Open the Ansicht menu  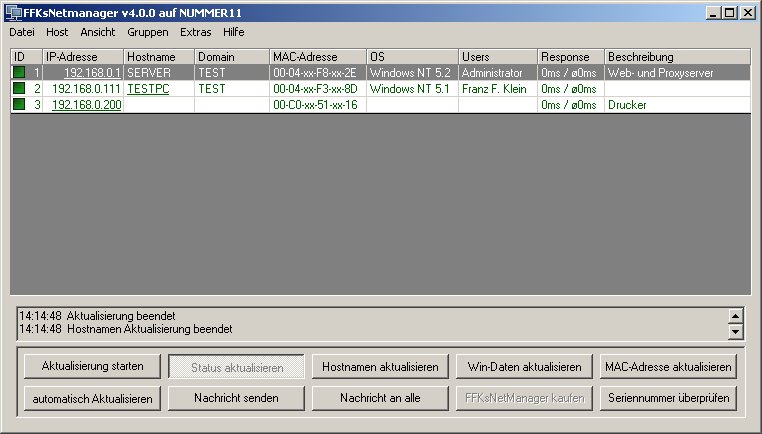click(98, 32)
